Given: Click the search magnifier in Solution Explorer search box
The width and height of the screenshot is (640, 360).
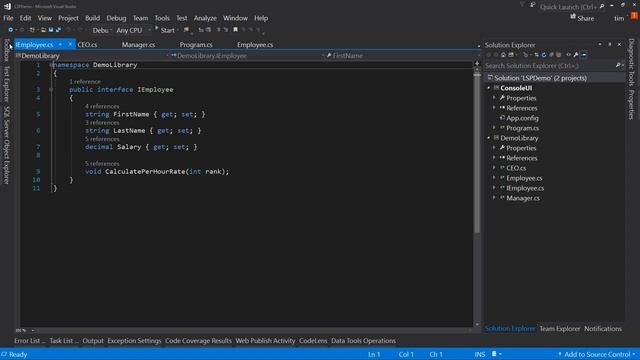Looking at the screenshot, I should point(618,65).
